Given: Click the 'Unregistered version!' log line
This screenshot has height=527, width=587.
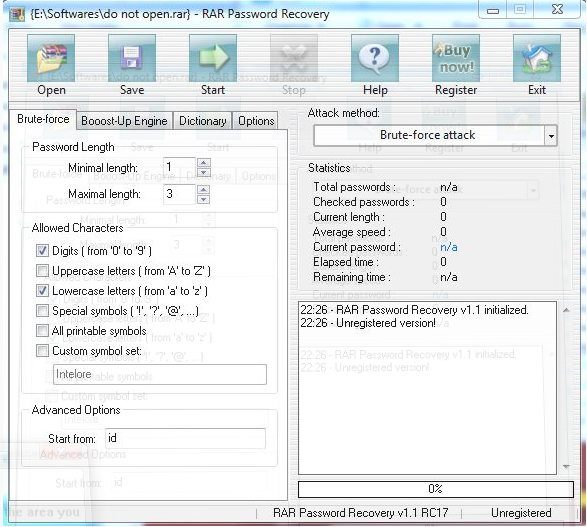Looking at the screenshot, I should click(368, 323).
